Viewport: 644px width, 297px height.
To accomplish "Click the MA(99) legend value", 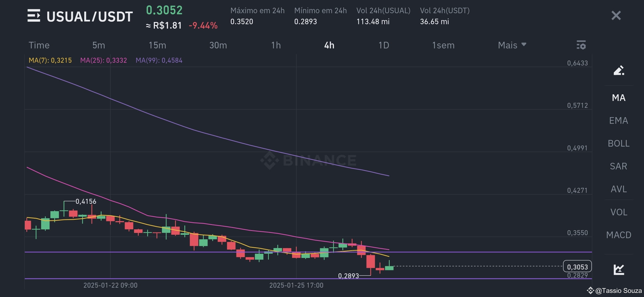I will pyautogui.click(x=159, y=60).
